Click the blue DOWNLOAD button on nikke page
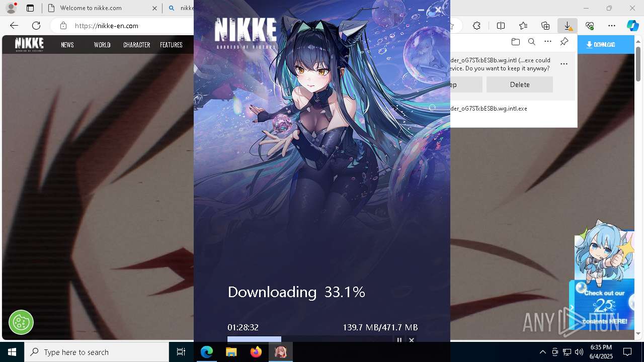Image resolution: width=644 pixels, height=362 pixels. tap(606, 45)
